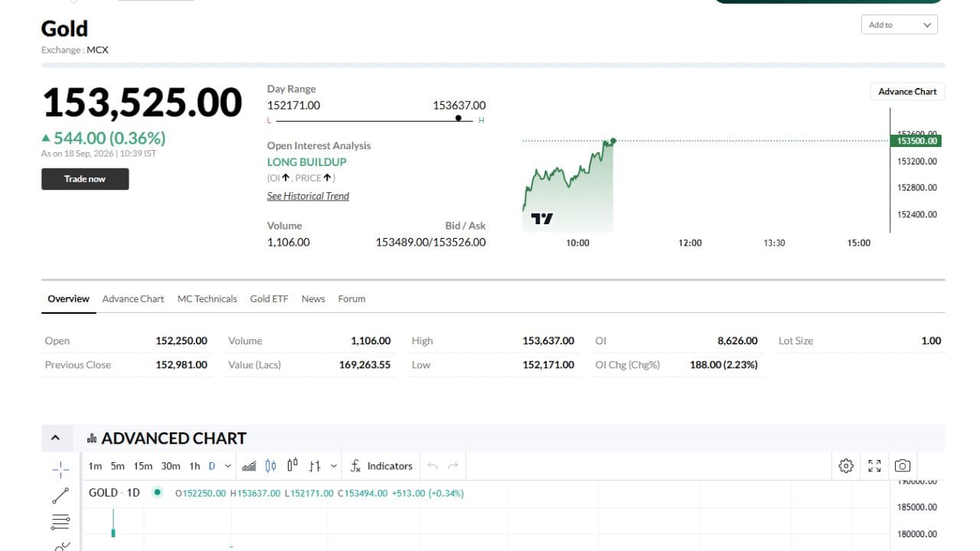
Task: Switch to the Overview tab
Action: (x=68, y=298)
